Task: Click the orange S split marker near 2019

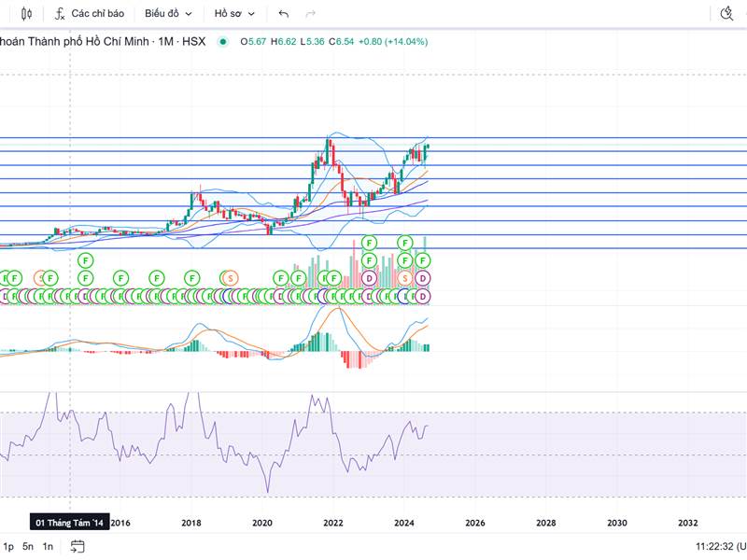Action: point(231,278)
